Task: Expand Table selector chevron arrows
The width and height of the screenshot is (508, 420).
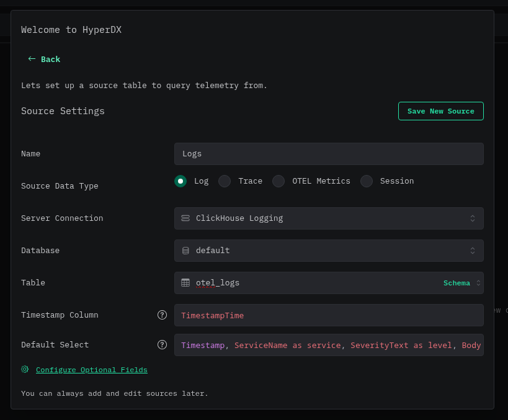Action: click(x=478, y=283)
